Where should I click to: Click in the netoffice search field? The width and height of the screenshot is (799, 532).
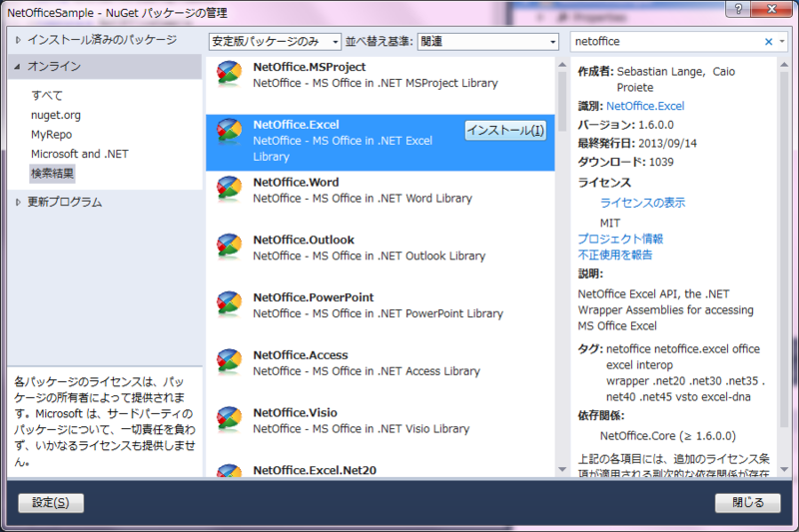click(666, 42)
